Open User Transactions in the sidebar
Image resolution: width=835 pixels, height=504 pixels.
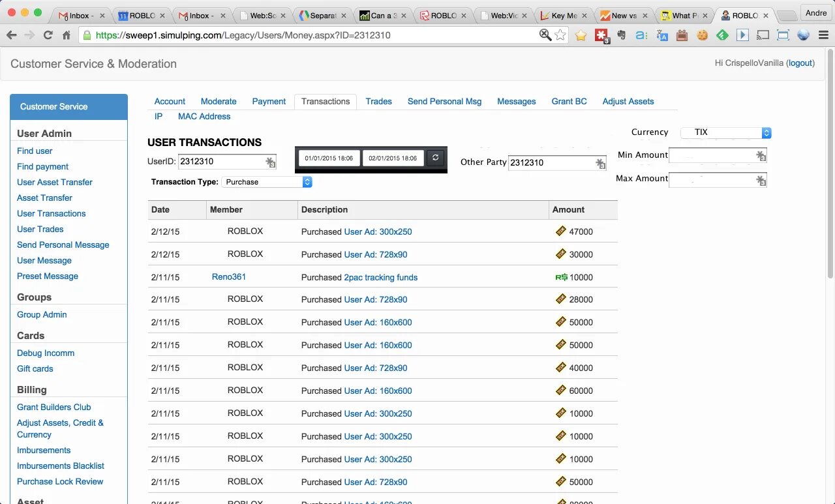51,213
